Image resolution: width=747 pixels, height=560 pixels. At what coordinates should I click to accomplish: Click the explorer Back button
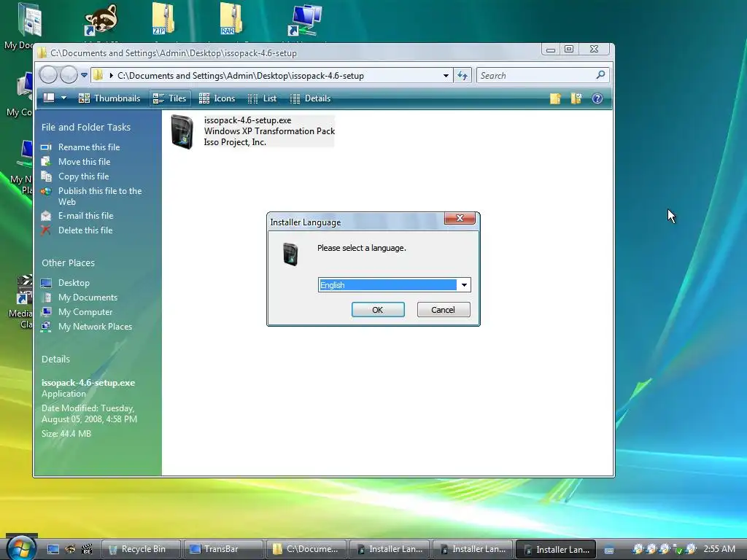(48, 75)
